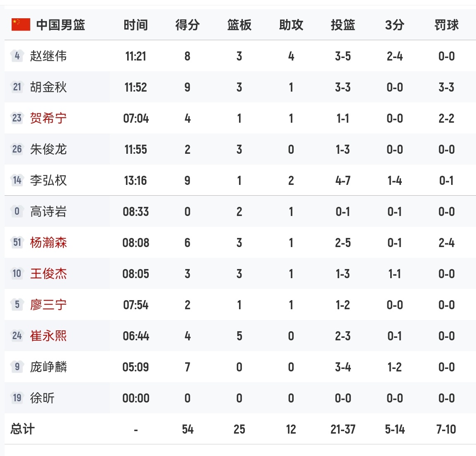Click the 篮板 column header
This screenshot has height=456, width=476.
(239, 25)
